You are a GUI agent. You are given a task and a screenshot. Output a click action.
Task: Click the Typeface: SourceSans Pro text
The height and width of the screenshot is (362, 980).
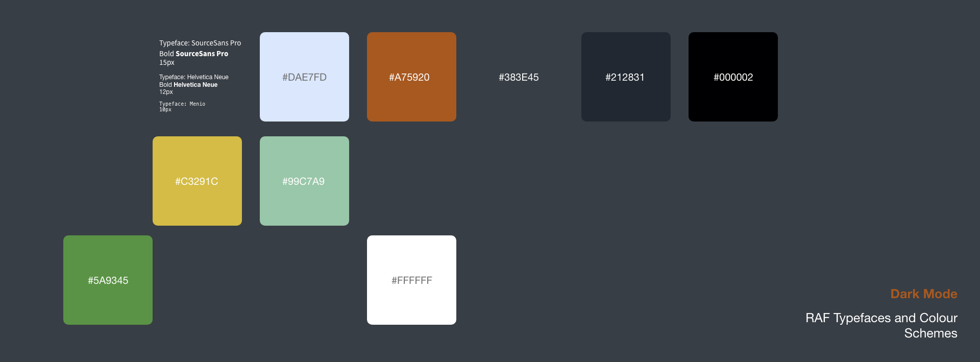coord(200,43)
